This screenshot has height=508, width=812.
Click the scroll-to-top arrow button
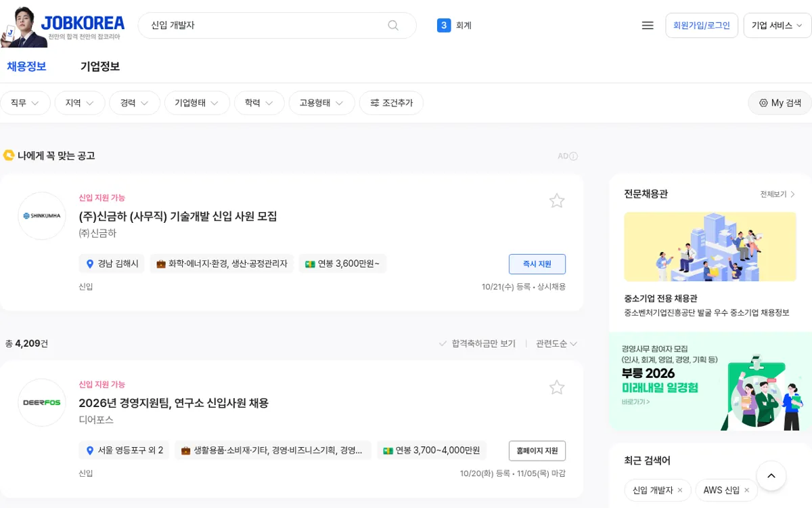coord(771,476)
